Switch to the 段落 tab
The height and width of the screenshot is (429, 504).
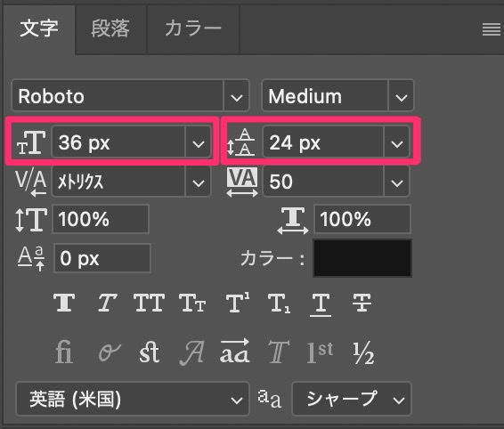coord(110,28)
